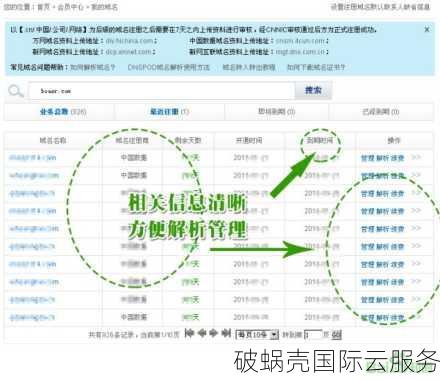Open the DNSPOD域名解析使用方法 help link
440x380 pixels.
[x=169, y=67]
